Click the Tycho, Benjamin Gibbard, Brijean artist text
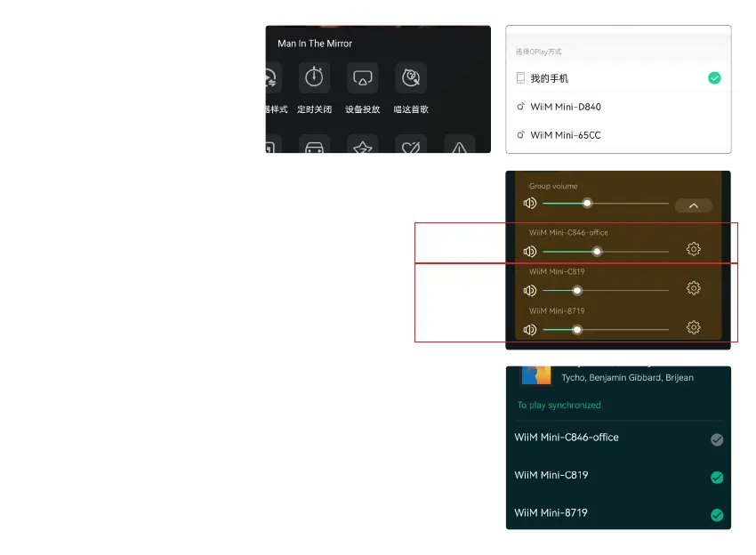Screen dimensions: 756x555 pos(627,377)
